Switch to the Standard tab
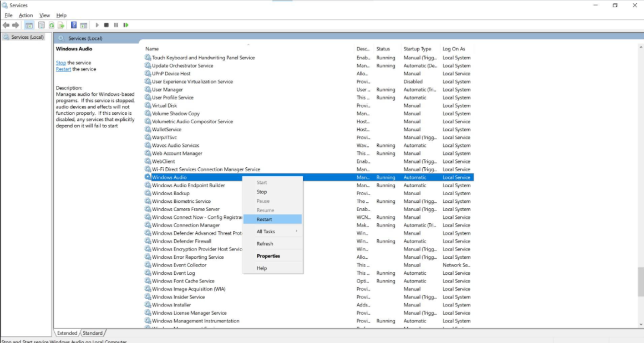644x343 pixels. point(93,332)
